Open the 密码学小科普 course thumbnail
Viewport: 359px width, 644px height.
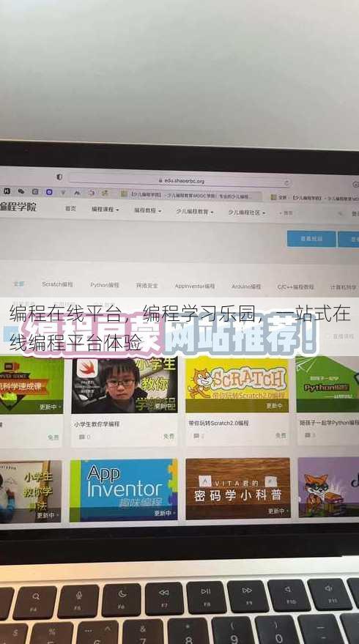click(238, 489)
